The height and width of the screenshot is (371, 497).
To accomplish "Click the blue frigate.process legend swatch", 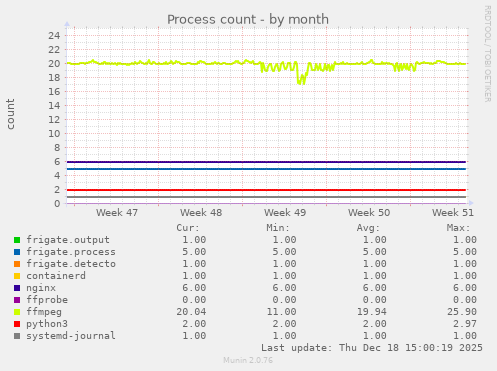I will (17, 252).
